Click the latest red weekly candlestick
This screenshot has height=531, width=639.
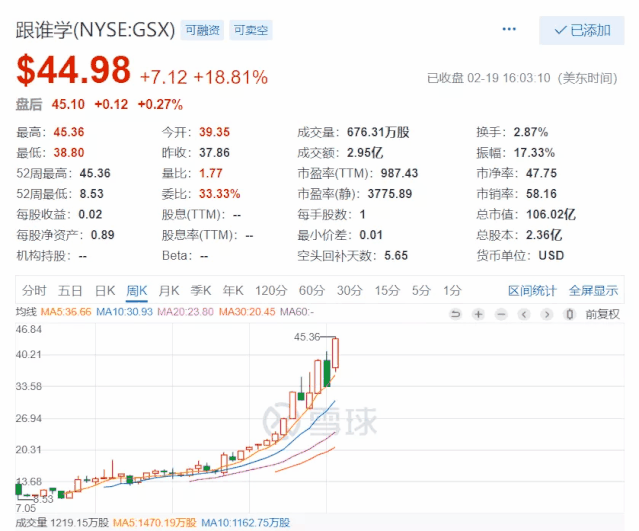(x=335, y=353)
